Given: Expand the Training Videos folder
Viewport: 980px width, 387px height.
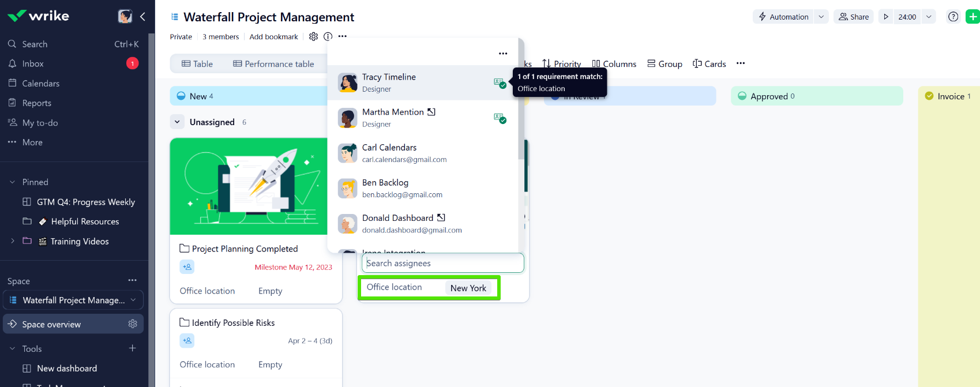Looking at the screenshot, I should 13,241.
